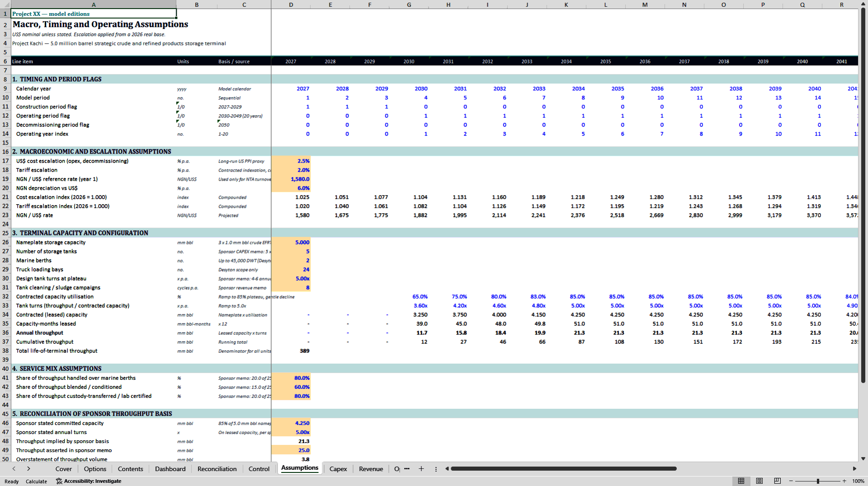Select column K header
Viewport: 868px width, 486px height.
[566, 5]
